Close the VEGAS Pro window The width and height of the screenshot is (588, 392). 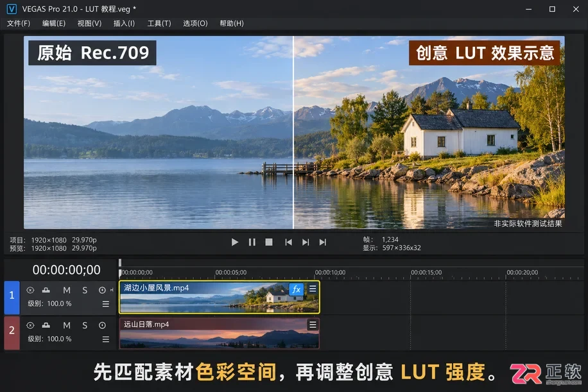point(576,9)
